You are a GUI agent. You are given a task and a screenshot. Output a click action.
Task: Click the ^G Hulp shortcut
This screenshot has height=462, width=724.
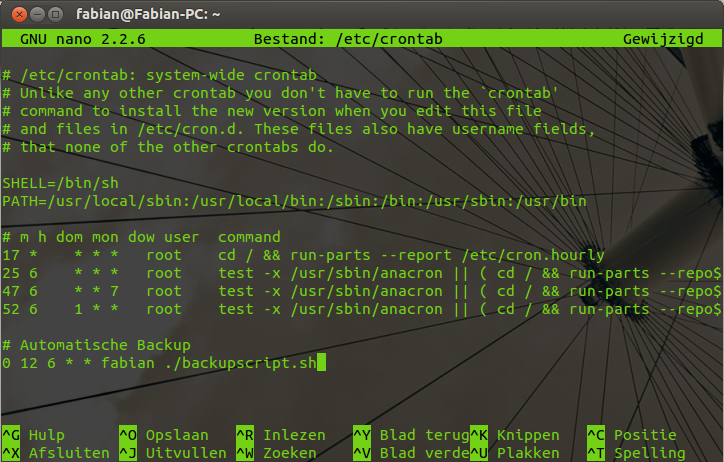coord(34,435)
